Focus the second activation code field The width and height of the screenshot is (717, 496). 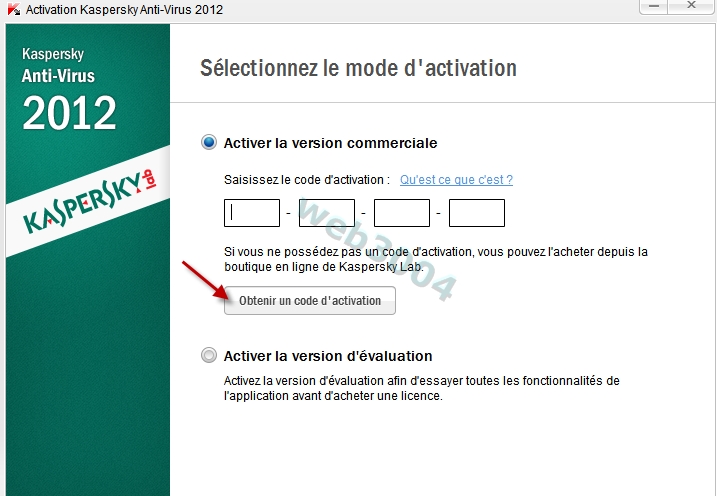327,213
